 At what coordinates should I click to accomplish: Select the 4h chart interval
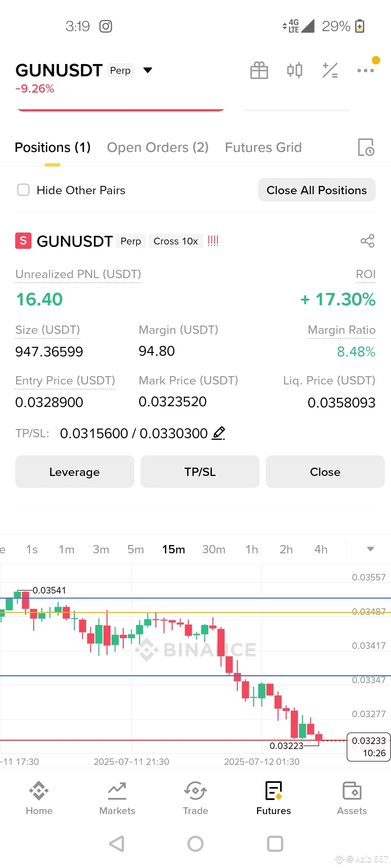coord(321,549)
